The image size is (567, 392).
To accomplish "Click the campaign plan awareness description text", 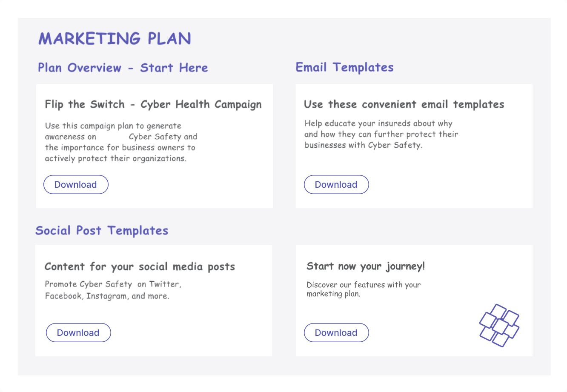I will pyautogui.click(x=120, y=142).
